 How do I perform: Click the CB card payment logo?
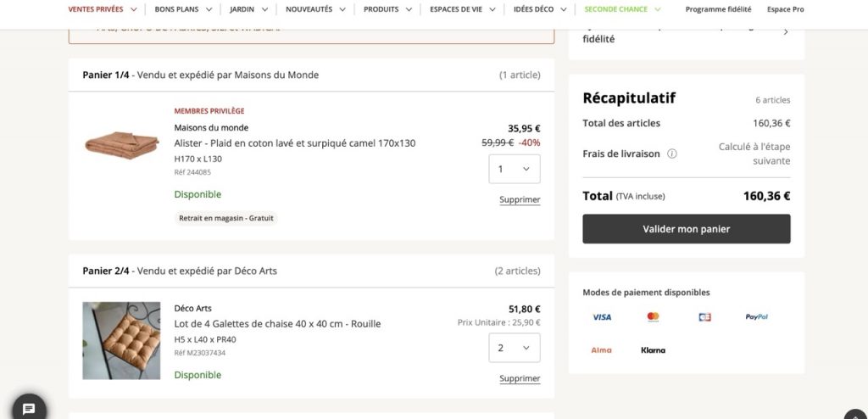[704, 317]
